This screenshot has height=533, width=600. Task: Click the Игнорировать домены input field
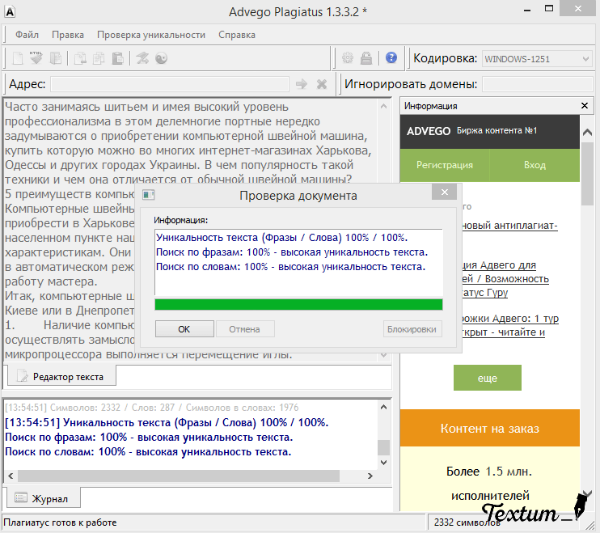coord(538,84)
